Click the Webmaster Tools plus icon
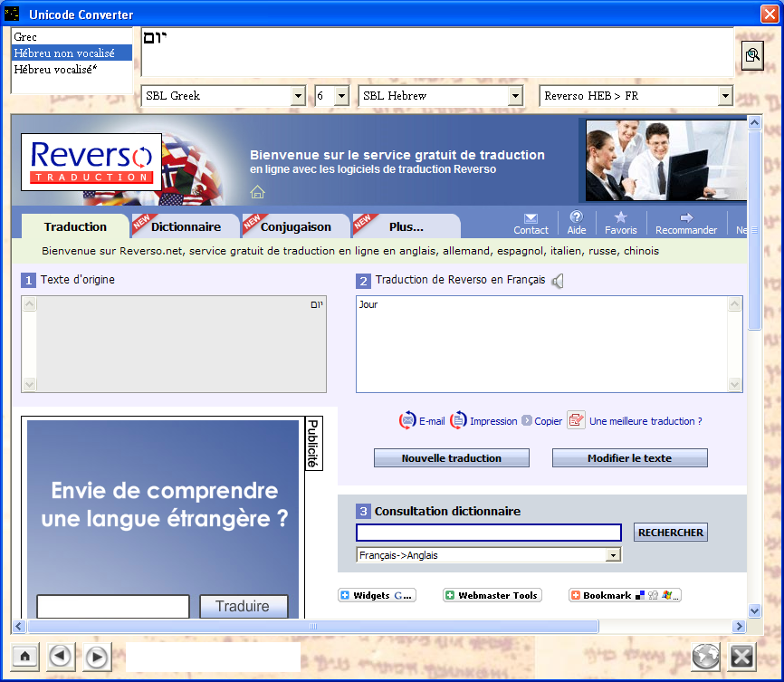784x682 pixels. click(450, 595)
